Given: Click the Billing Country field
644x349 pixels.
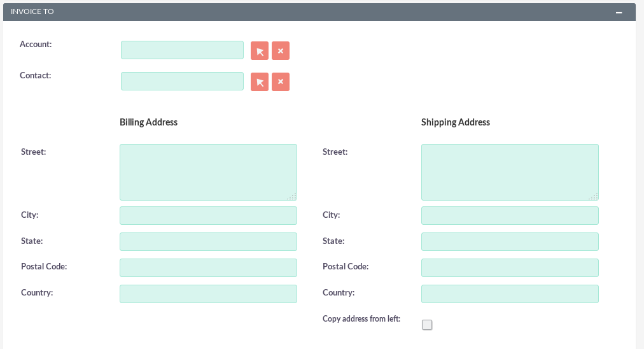Looking at the screenshot, I should click(208, 294).
